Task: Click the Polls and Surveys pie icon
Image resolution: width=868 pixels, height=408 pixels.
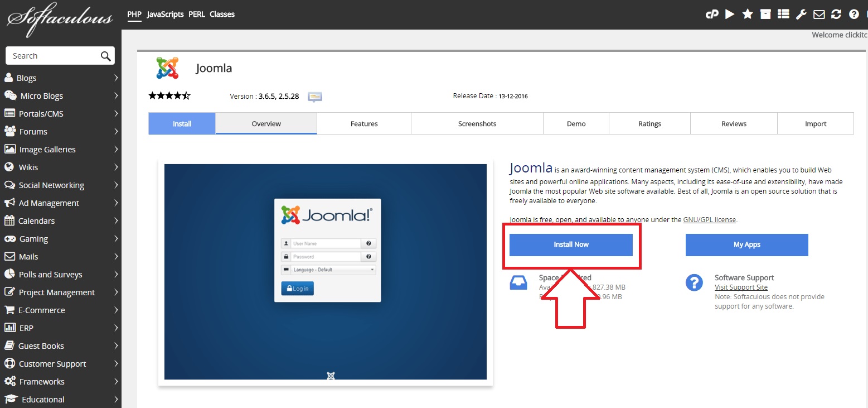Action: (9, 274)
